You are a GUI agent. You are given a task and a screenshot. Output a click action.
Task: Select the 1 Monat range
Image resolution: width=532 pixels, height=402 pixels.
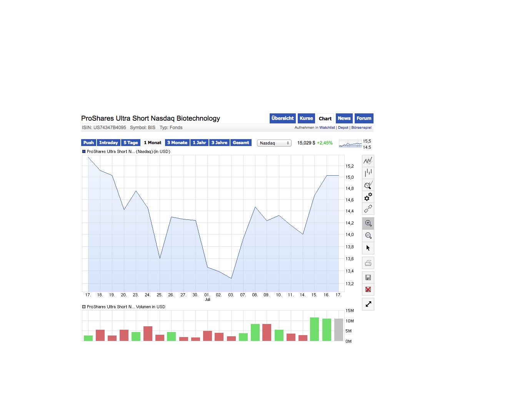pos(153,143)
